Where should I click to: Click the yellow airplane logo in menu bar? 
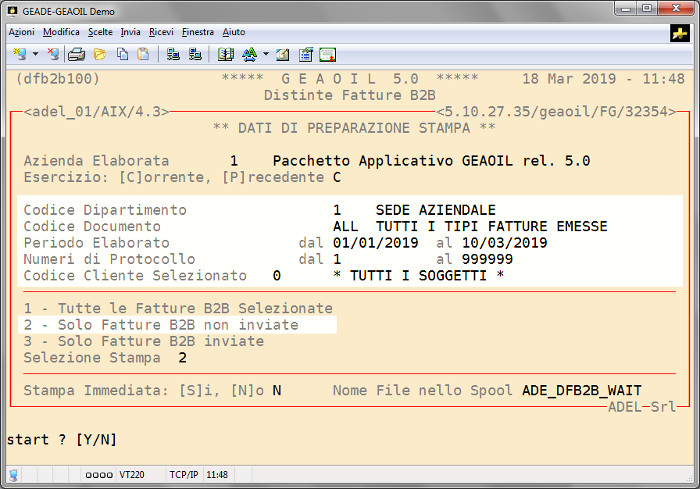coord(680,33)
